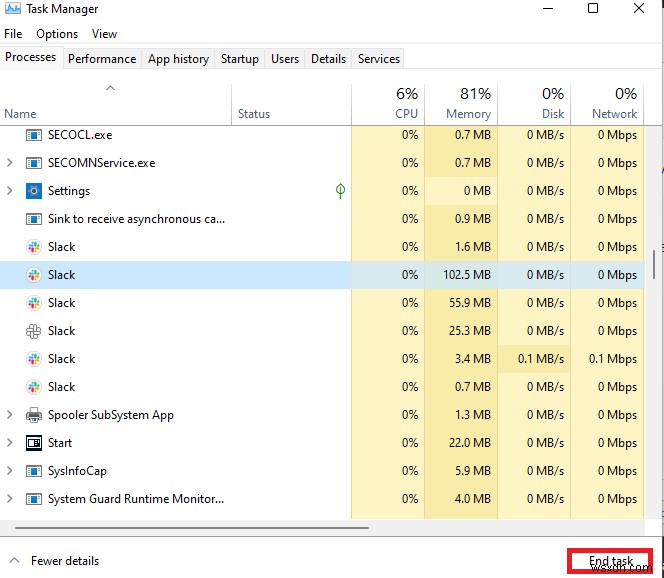Screen dimensions: 664x578
Task: Click the Start process icon
Action: (34, 443)
